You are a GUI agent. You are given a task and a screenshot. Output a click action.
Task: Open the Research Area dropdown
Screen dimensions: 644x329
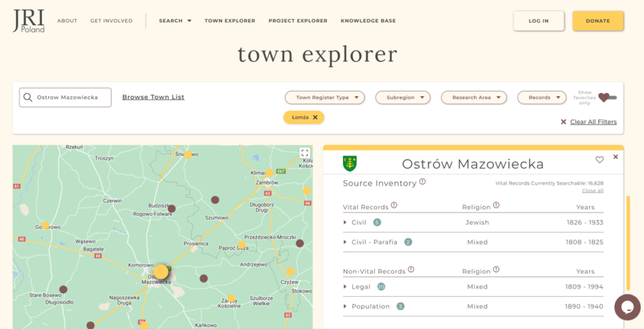pos(474,98)
